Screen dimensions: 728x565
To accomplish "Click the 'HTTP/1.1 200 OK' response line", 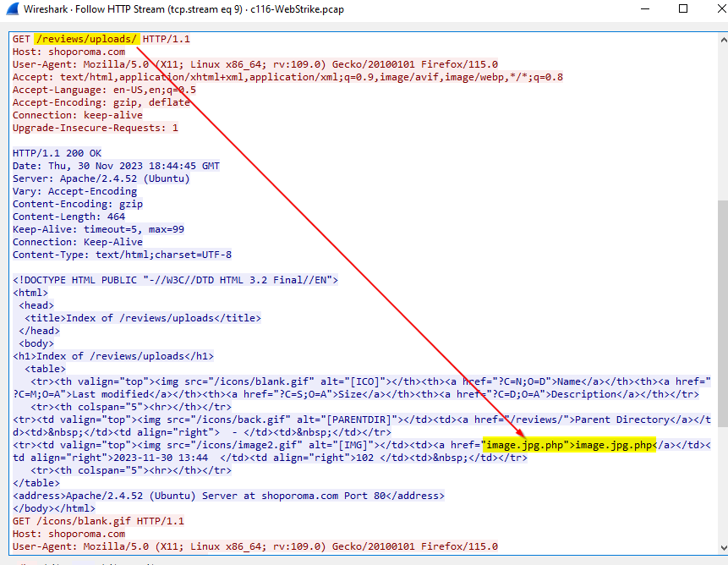I will point(57,153).
